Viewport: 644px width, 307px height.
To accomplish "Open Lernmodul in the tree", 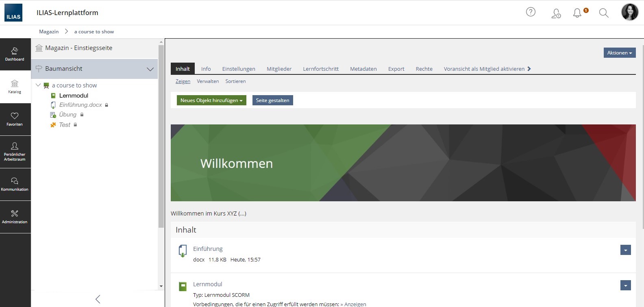I will 74,96.
